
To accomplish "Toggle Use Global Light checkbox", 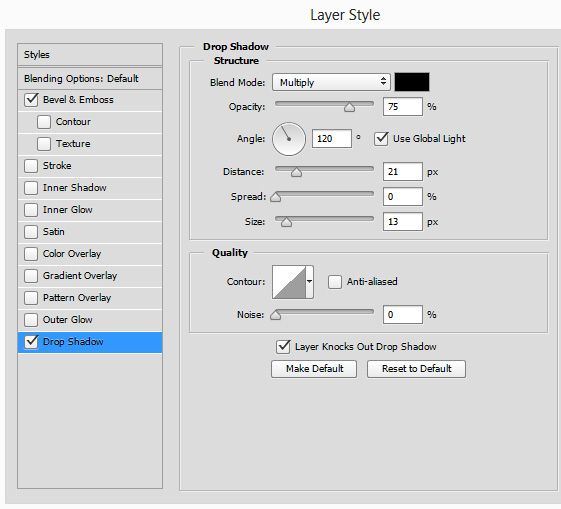I will pos(381,139).
